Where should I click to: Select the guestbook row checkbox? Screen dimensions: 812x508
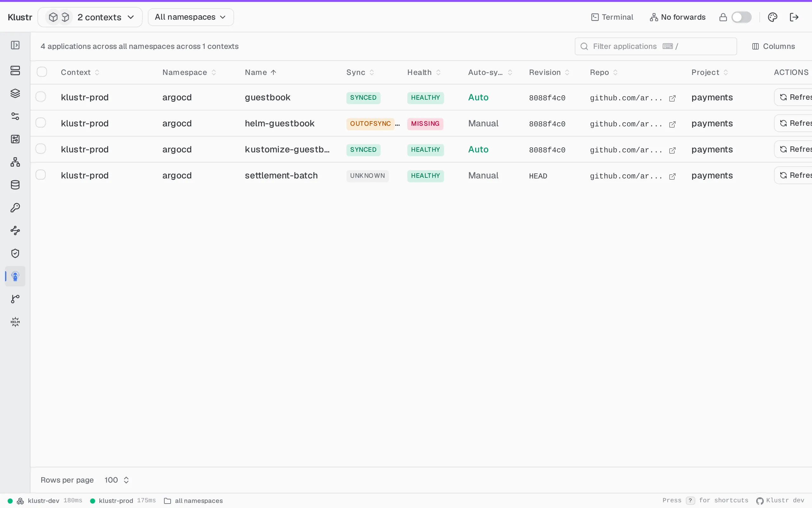coord(41,97)
